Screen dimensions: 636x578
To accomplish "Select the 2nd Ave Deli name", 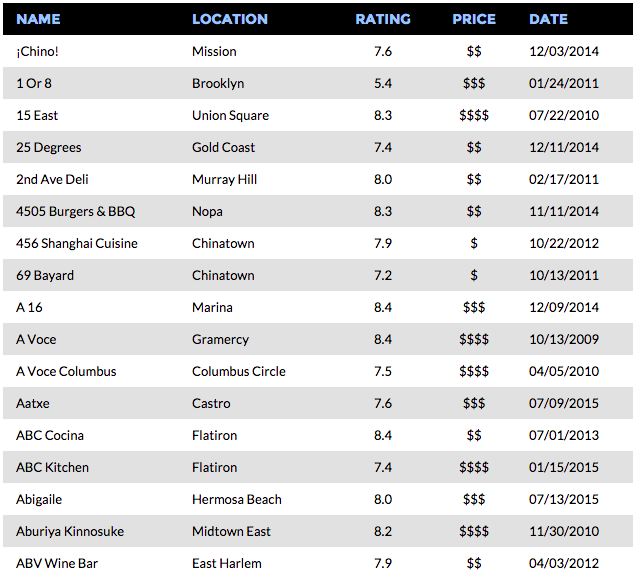I will (52, 179).
